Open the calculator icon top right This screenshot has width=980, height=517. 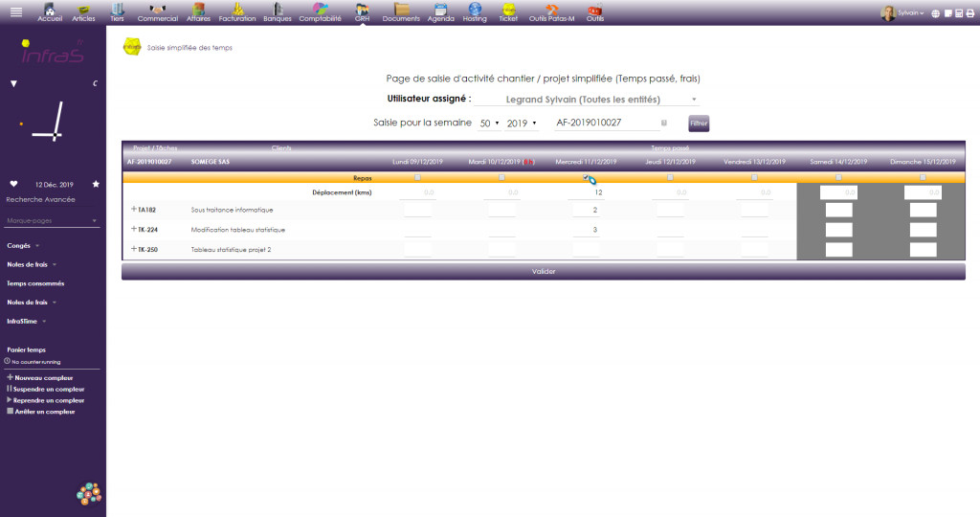pos(959,13)
